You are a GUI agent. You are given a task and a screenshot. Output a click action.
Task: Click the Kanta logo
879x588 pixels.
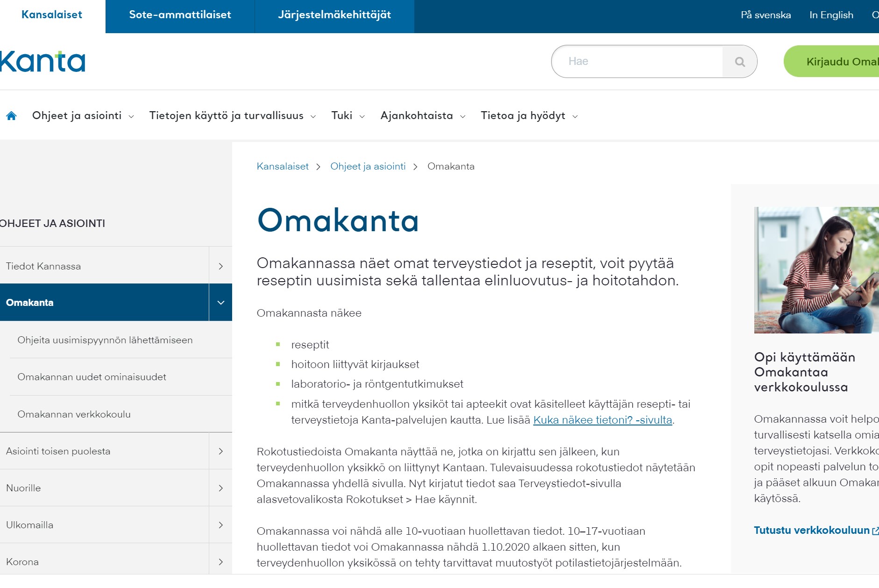tap(43, 62)
